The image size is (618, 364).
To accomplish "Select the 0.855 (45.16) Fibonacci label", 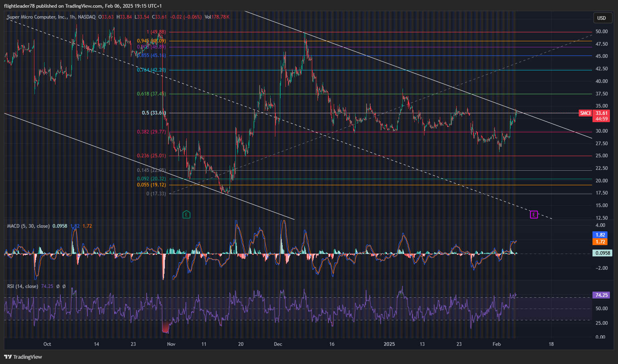I will [x=151, y=55].
